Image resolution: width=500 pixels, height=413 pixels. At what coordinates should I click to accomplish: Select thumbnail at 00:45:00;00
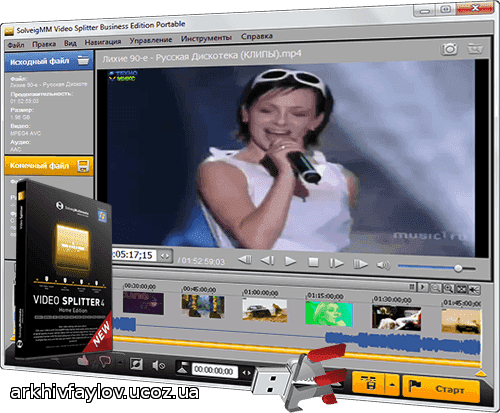coord(203,306)
